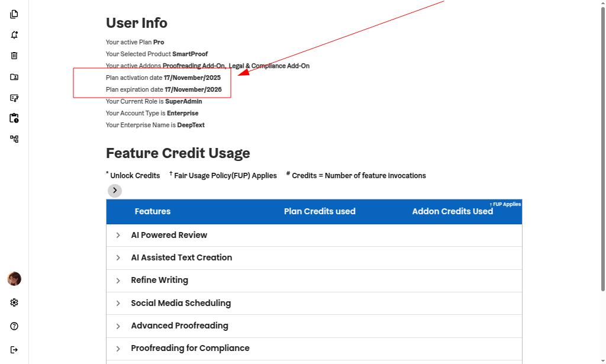Expand the AI Powered Review row
Screen dimensions: 606x364
click(118, 236)
